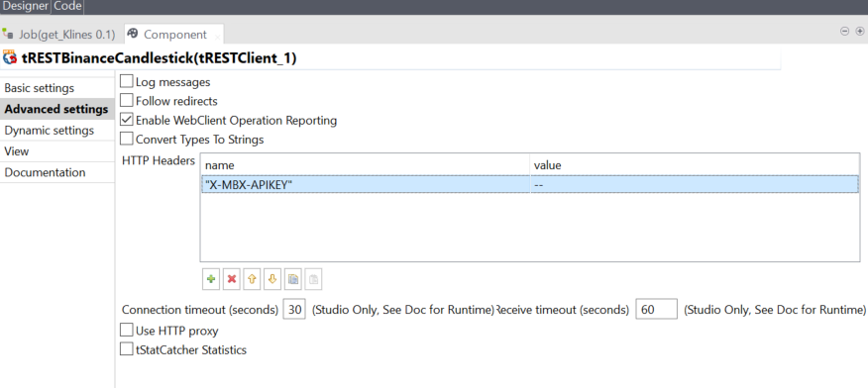Enable the Use HTTP proxy checkbox
868x388 pixels.
point(127,331)
